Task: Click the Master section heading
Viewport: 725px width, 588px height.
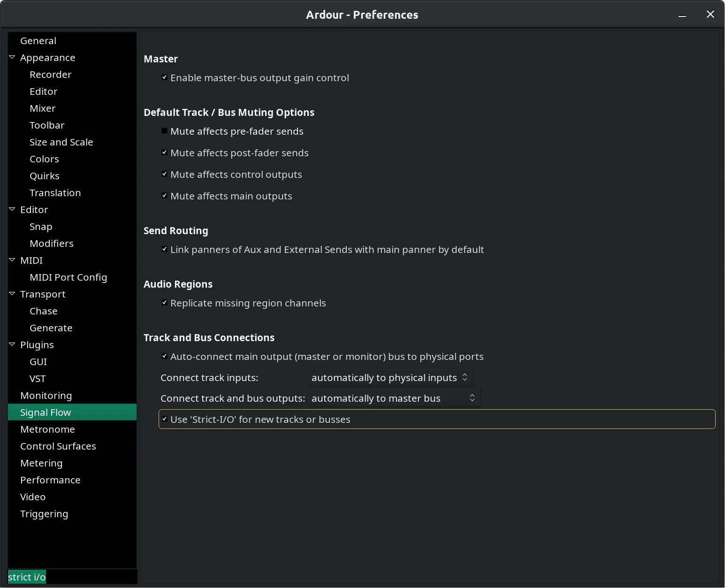Action: pyautogui.click(x=160, y=59)
